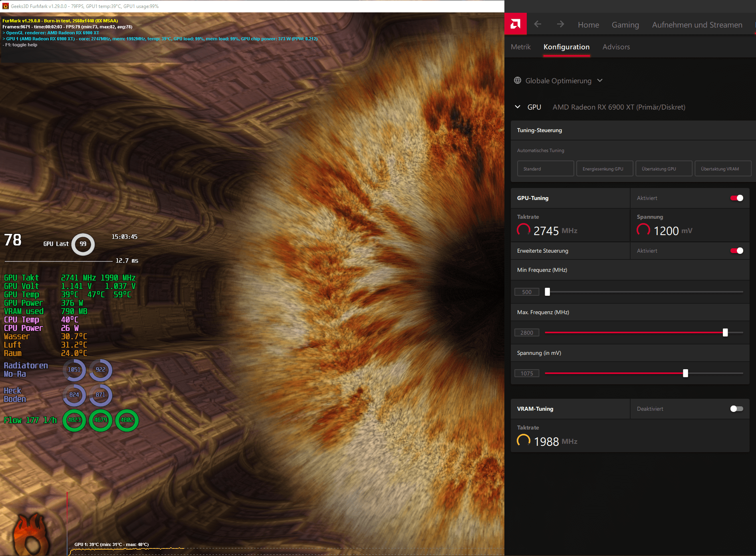Click the GPU Last 99 gauge

[x=83, y=244]
